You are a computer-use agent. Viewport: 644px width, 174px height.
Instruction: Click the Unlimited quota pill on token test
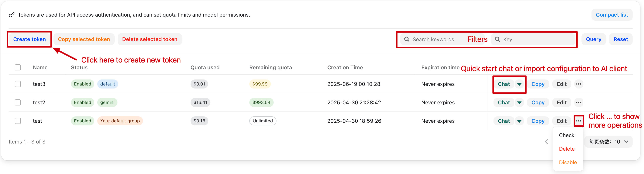tap(263, 121)
